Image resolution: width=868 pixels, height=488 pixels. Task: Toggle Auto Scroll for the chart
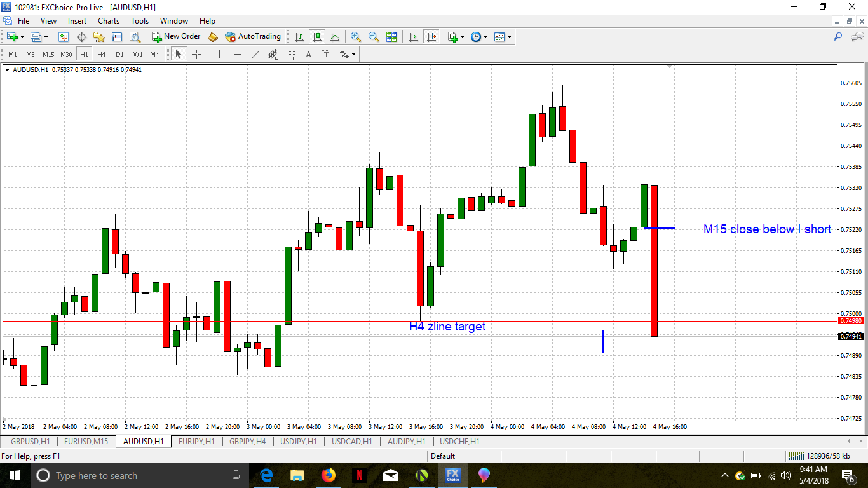(414, 37)
